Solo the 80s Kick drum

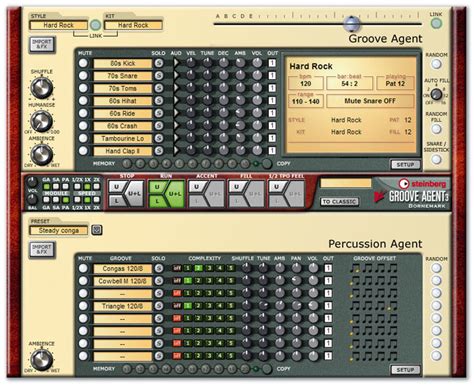(x=159, y=63)
